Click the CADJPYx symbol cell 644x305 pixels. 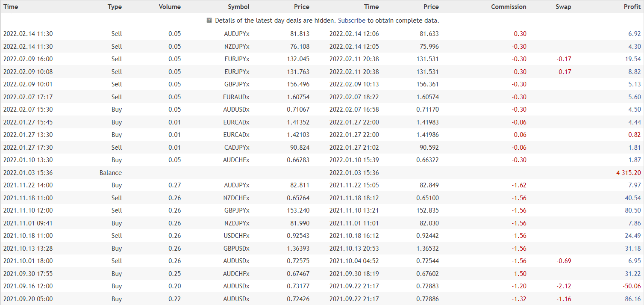pos(237,148)
